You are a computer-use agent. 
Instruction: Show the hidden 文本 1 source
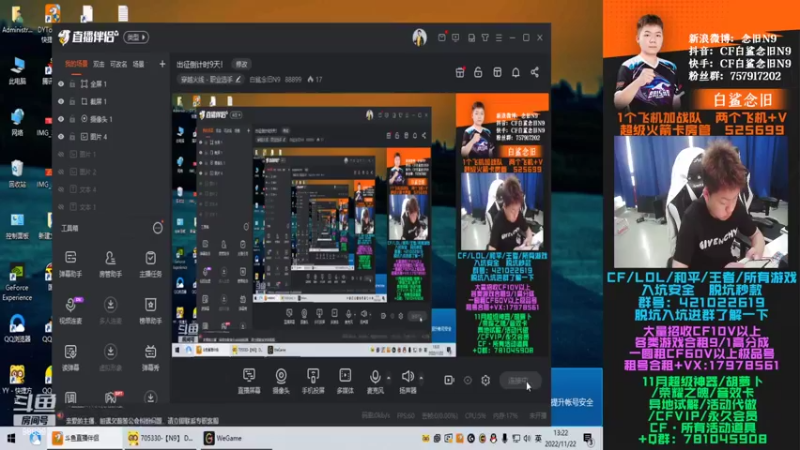[61, 207]
